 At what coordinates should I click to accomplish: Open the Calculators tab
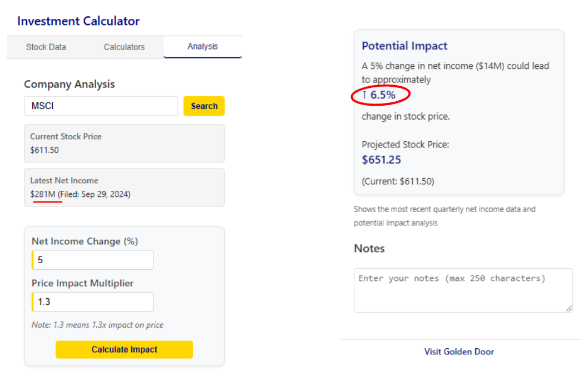click(x=124, y=47)
